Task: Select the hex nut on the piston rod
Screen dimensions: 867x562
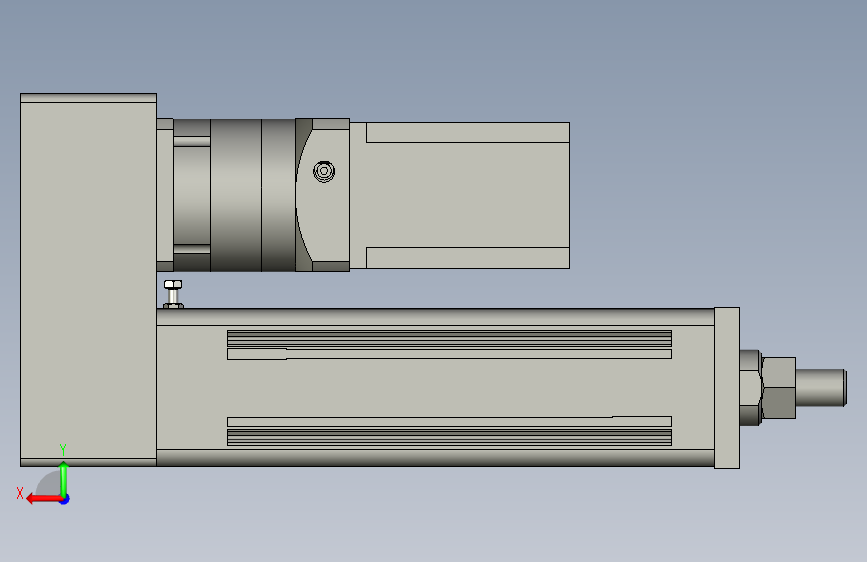Action: tap(778, 388)
